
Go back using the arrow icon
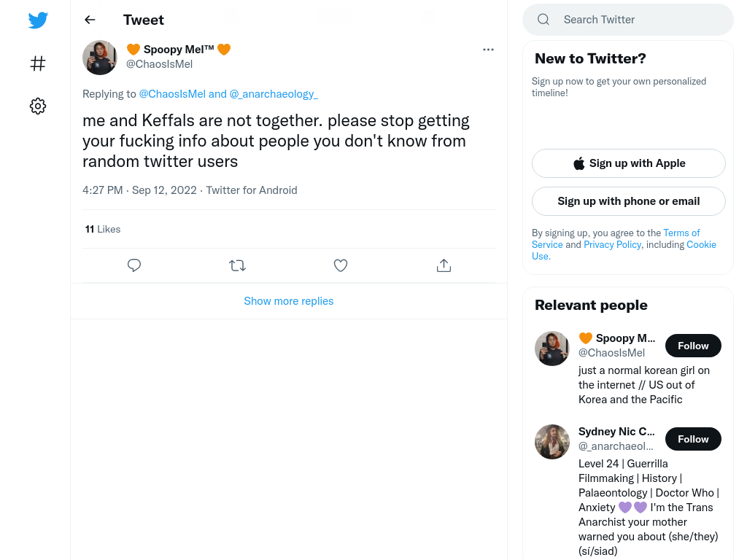coord(90,20)
